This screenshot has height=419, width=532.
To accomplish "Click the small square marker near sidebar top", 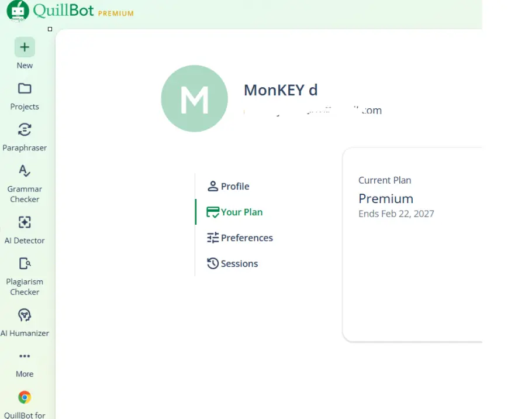I will (50, 29).
